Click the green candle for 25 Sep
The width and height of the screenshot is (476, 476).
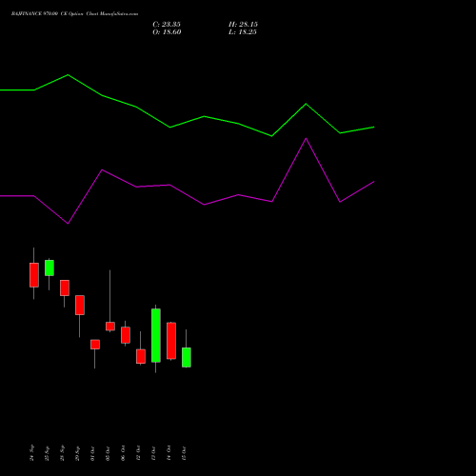[50, 268]
